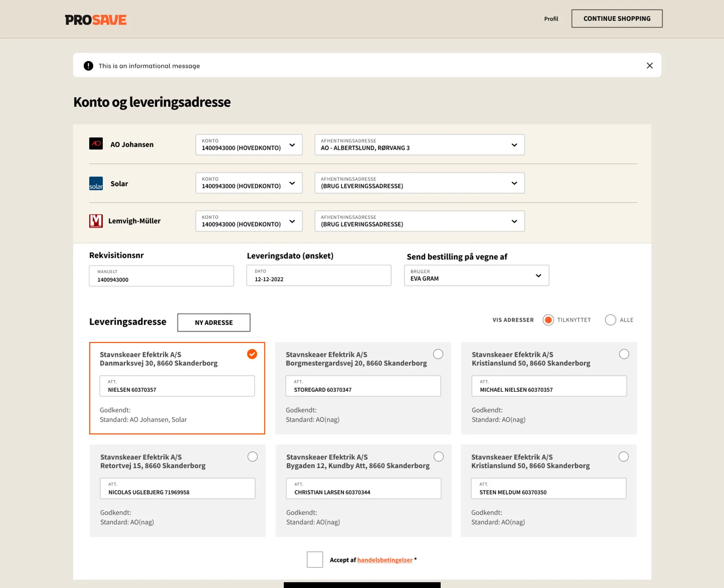The height and width of the screenshot is (588, 724).
Task: Click the informational message alert icon
Action: (88, 66)
